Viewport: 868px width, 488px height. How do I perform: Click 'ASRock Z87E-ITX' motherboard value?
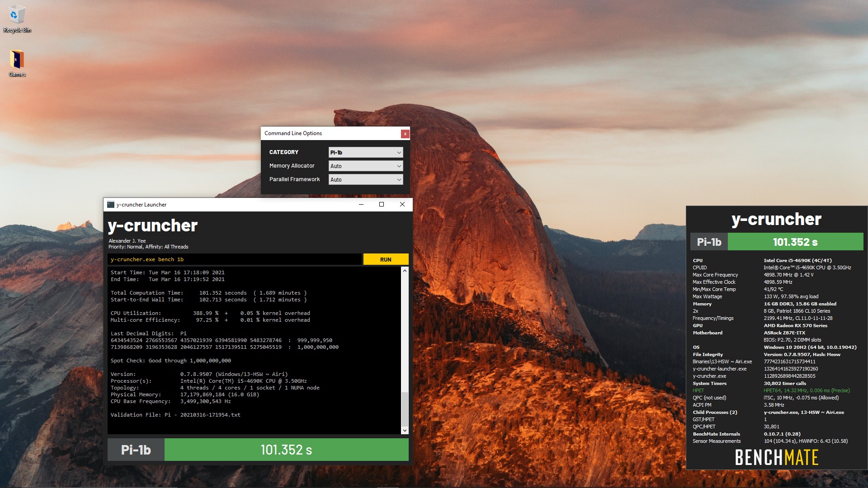pos(784,333)
